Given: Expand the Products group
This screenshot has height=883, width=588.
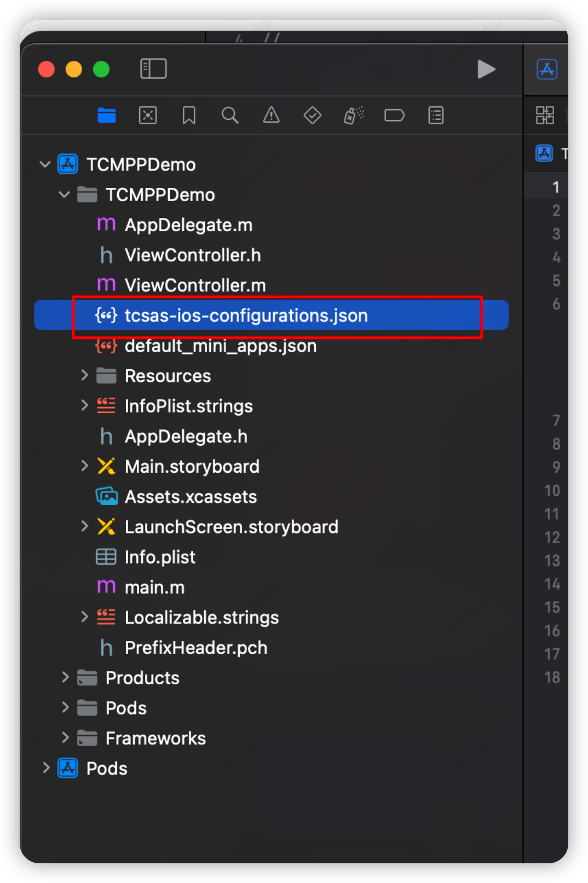Looking at the screenshot, I should coord(65,678).
